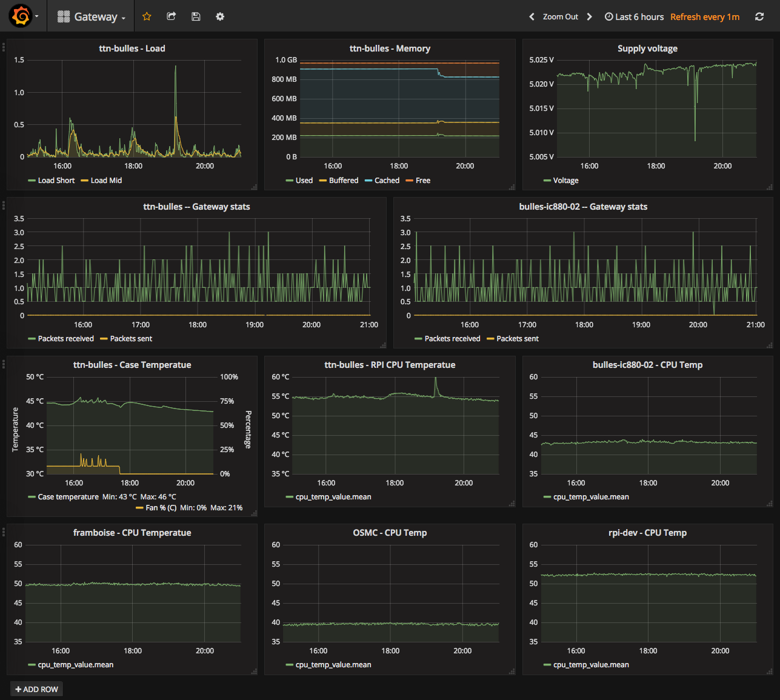
Task: Click Packets sent in ttn-bulles Gateway stats
Action: (131, 339)
